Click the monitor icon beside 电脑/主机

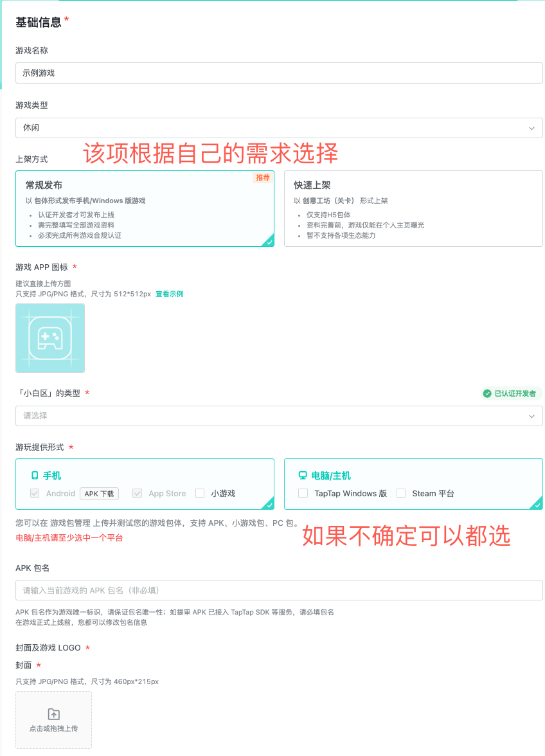(303, 476)
